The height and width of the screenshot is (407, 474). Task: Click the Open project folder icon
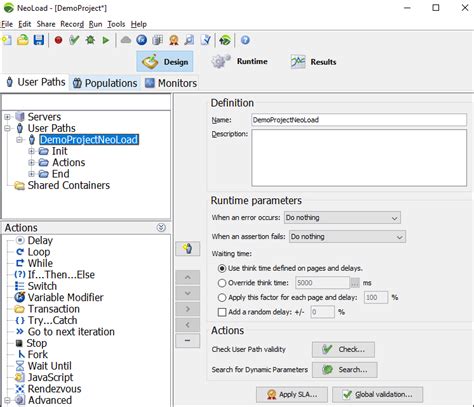tap(23, 40)
